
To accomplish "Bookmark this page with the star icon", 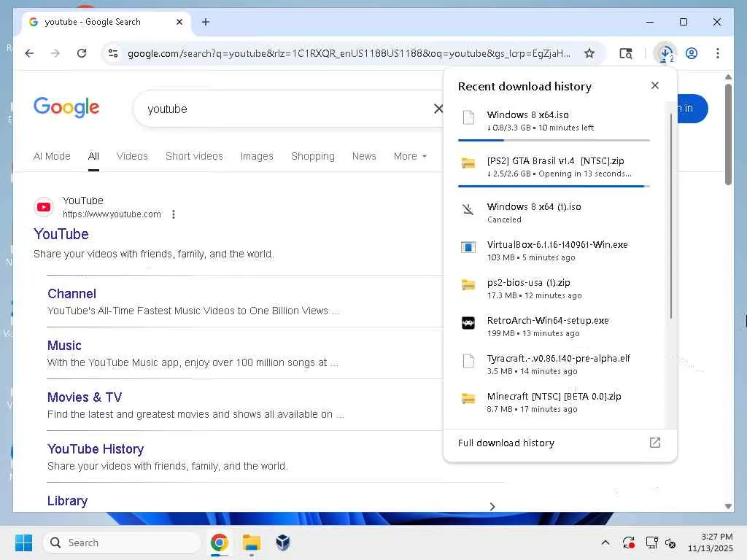I will click(x=589, y=53).
